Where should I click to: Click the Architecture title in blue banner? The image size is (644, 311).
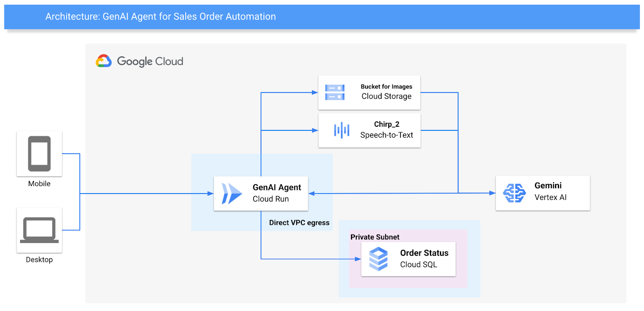(x=161, y=16)
